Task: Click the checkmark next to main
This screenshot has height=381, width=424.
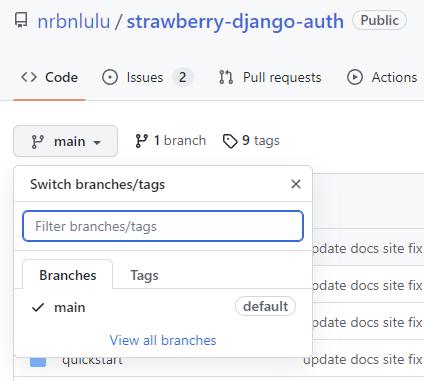Action: pos(38,307)
